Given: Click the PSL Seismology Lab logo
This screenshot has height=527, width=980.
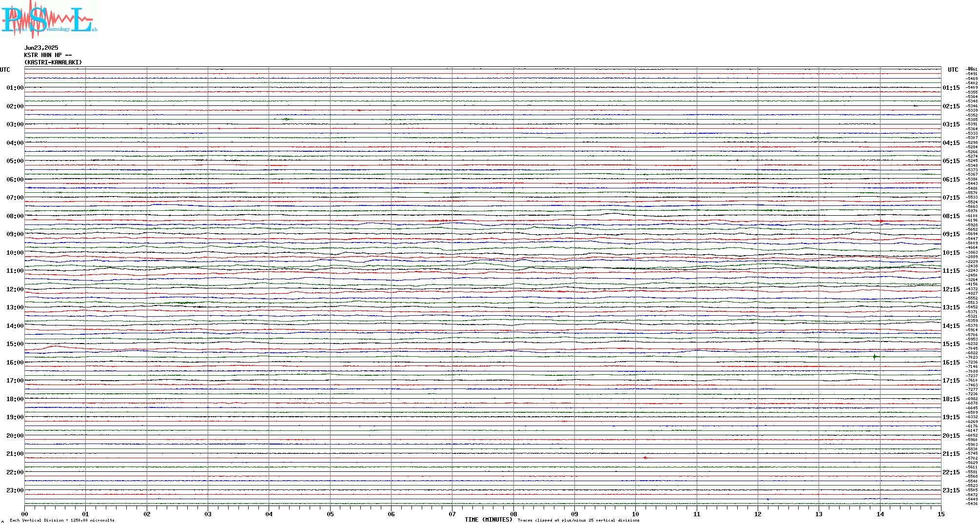Looking at the screenshot, I should coord(49,19).
